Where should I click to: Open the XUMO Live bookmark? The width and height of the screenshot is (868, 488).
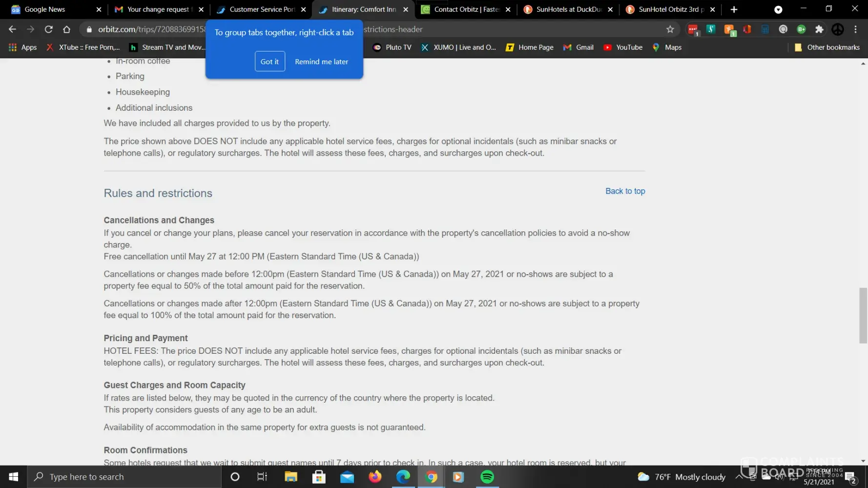pos(458,47)
